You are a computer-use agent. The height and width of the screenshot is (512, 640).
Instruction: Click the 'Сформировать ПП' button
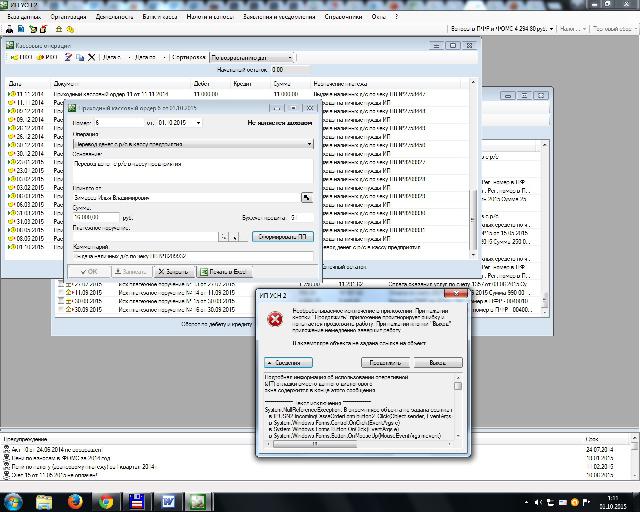click(x=282, y=237)
